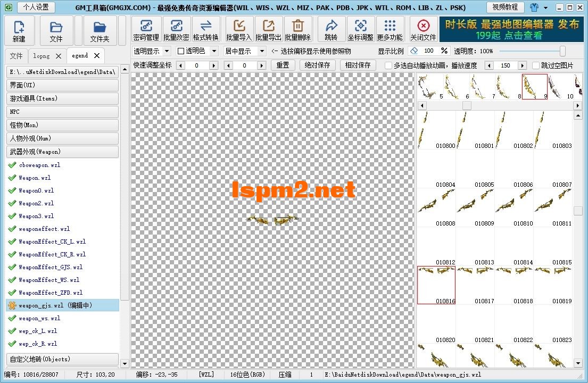Click the 关闭文件 close file icon
The height and width of the screenshot is (383, 588).
(424, 29)
